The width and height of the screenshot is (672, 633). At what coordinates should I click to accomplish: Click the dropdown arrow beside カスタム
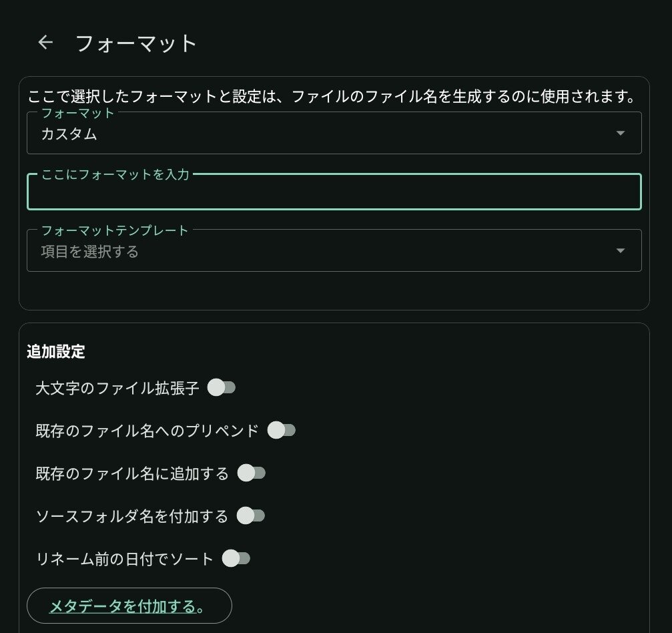(620, 134)
